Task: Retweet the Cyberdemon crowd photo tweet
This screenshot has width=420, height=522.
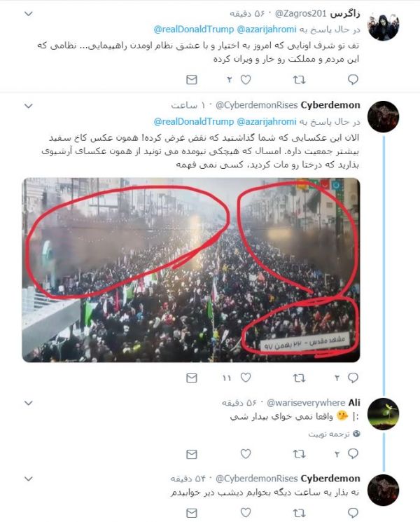Action: (x=299, y=378)
